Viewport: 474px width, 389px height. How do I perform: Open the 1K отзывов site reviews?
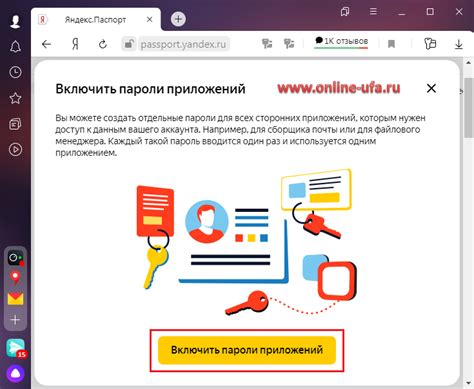point(341,42)
